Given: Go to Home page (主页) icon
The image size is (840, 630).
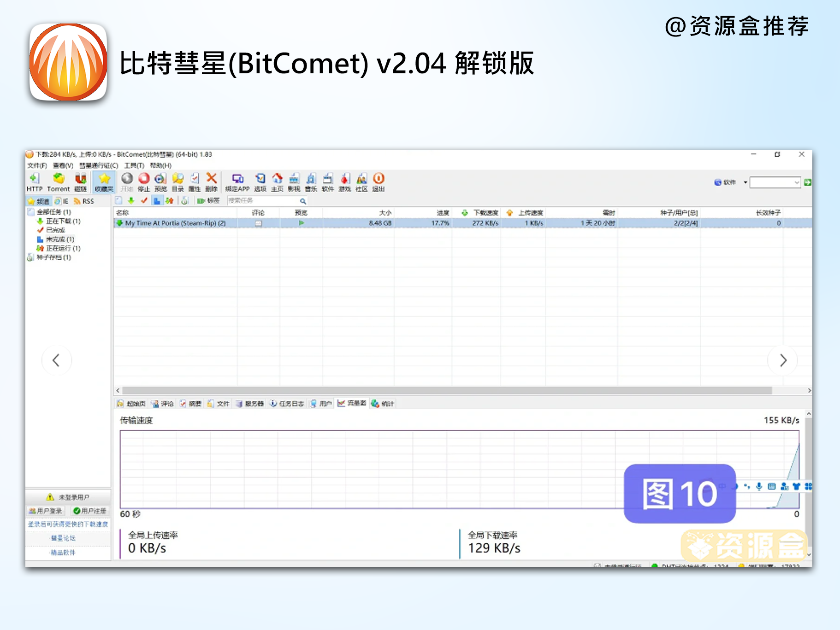Looking at the screenshot, I should (277, 182).
